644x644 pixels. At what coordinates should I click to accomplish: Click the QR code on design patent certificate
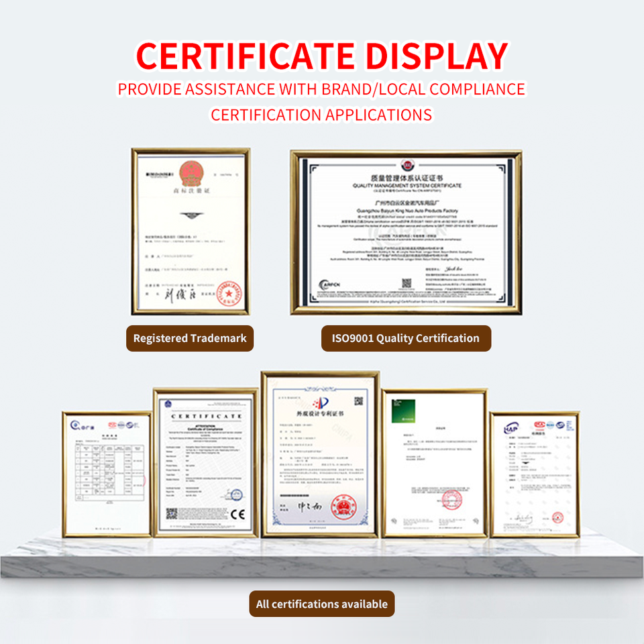[358, 401]
